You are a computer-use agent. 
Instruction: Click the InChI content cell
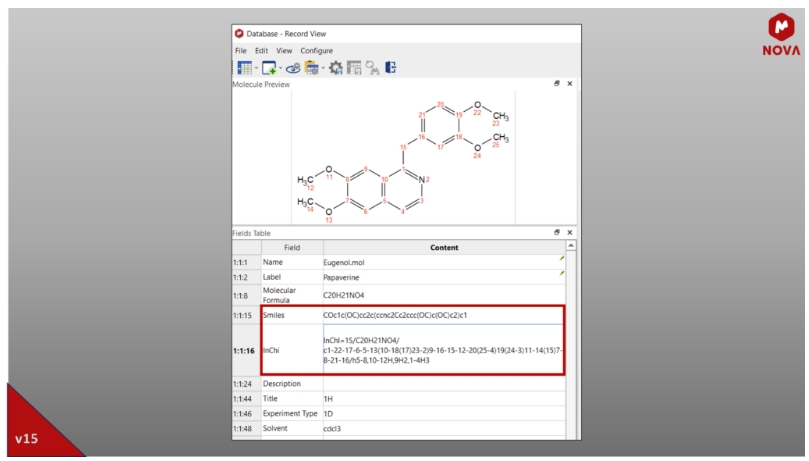(x=444, y=350)
